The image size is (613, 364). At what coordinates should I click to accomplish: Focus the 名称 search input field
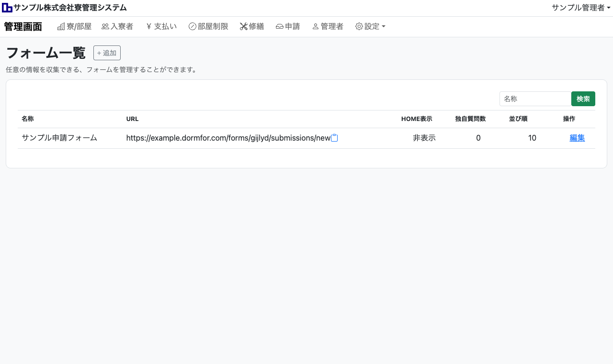pyautogui.click(x=535, y=99)
